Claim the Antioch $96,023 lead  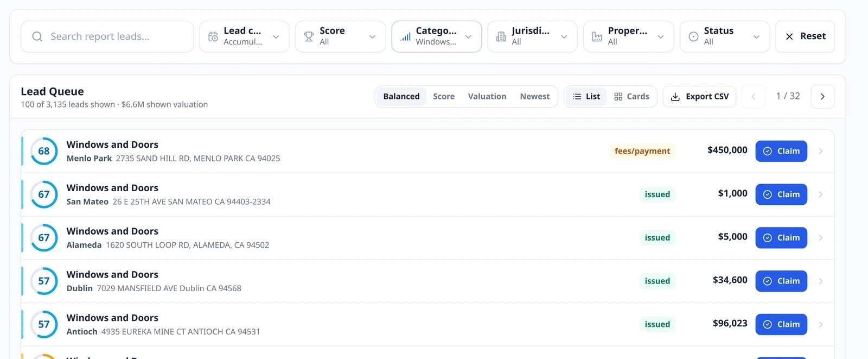pos(781,324)
